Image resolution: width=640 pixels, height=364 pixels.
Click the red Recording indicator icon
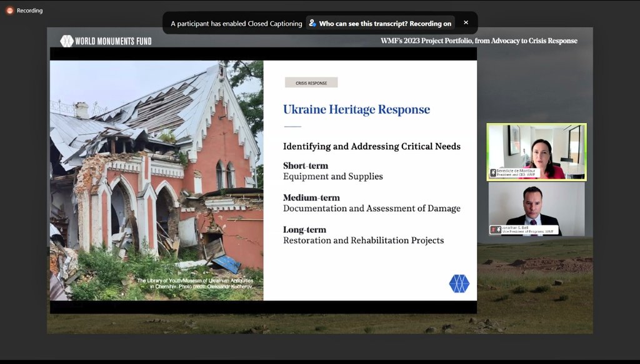point(10,11)
